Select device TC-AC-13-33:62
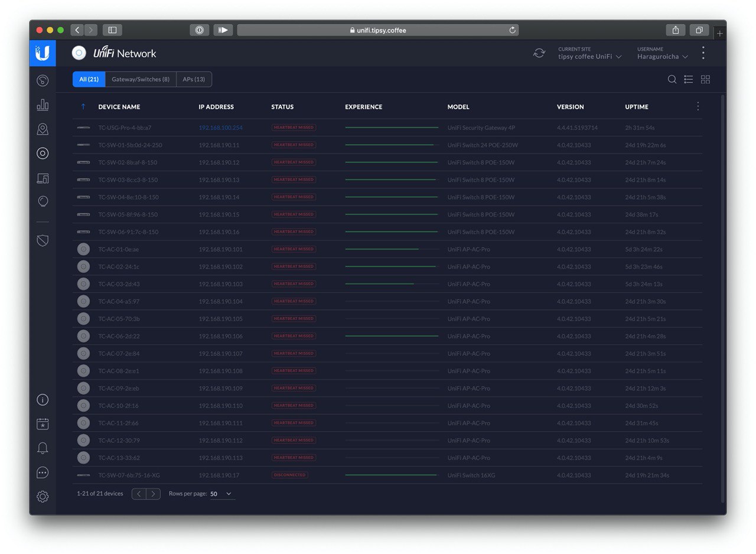The image size is (756, 554). coord(119,458)
